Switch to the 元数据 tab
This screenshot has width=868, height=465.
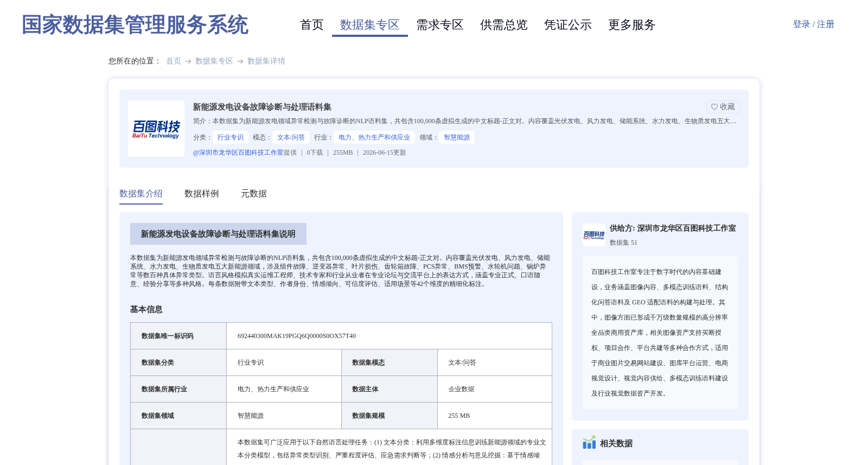tap(254, 194)
